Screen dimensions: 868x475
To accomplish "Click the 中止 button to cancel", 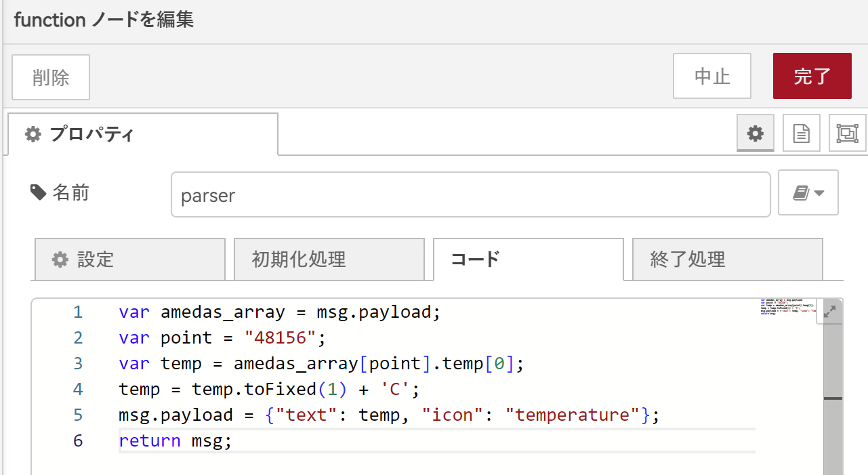I will point(711,76).
